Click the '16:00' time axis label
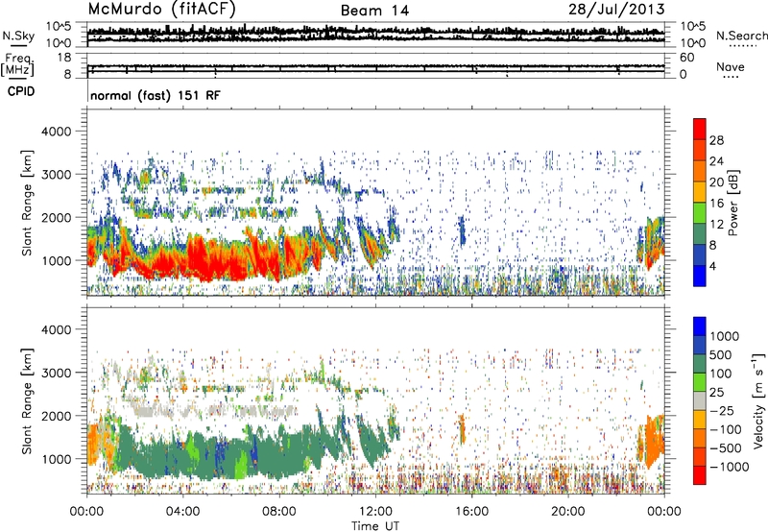This screenshot has height=532, width=768. 472,512
